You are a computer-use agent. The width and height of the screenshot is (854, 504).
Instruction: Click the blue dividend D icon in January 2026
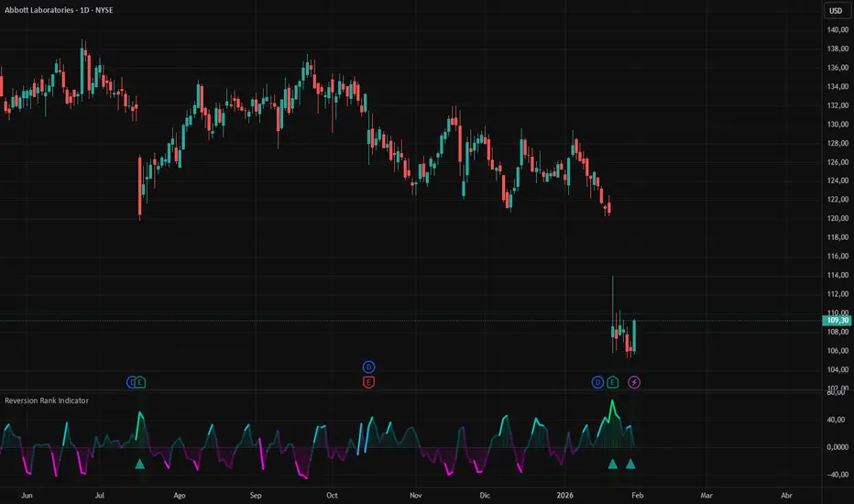597,382
